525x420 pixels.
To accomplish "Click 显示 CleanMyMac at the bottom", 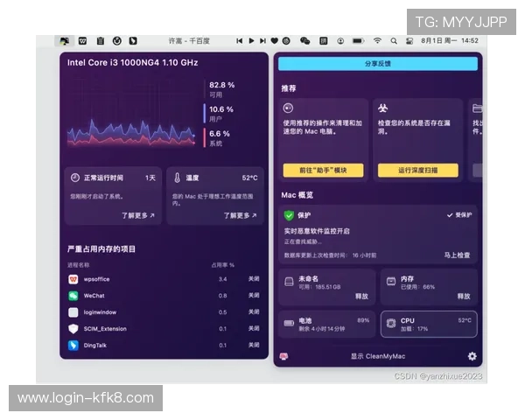I will coord(378,356).
